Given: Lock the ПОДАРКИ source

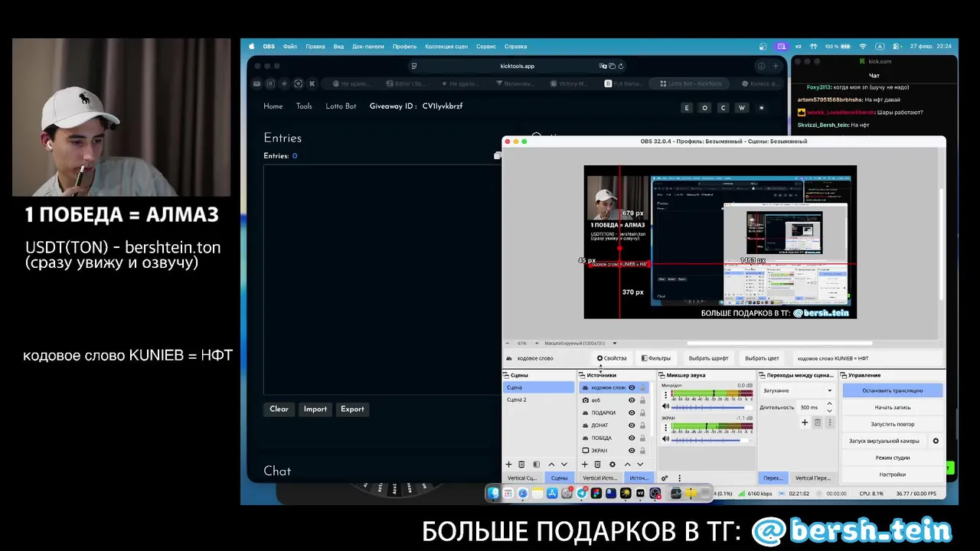Looking at the screenshot, I should [x=642, y=413].
